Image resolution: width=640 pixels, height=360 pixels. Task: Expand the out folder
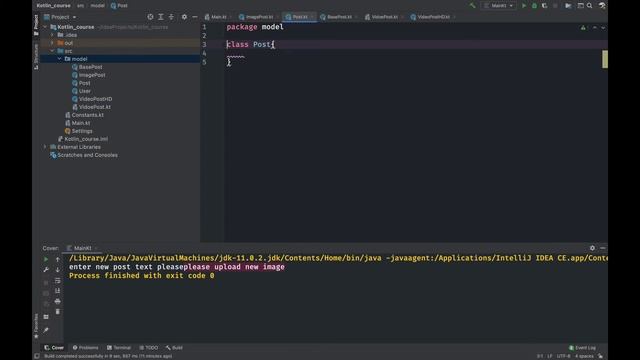(x=52, y=43)
